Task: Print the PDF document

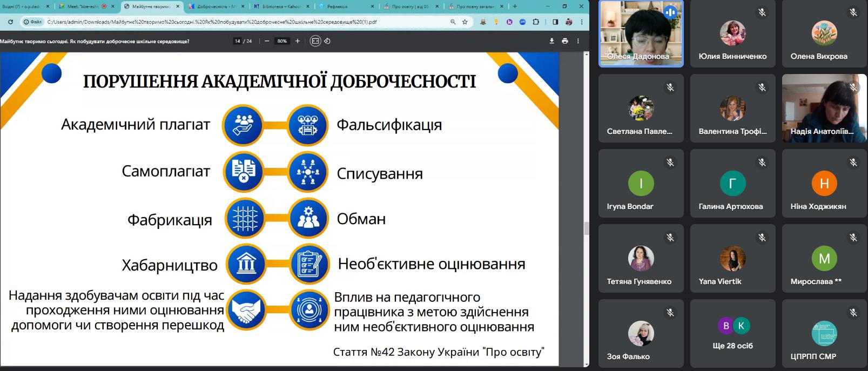Action: tap(565, 41)
